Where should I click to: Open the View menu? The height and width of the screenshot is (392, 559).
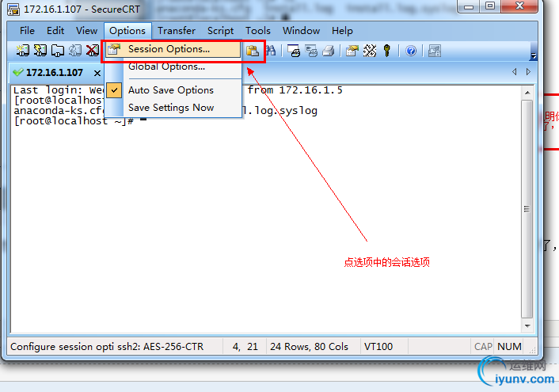pos(86,31)
